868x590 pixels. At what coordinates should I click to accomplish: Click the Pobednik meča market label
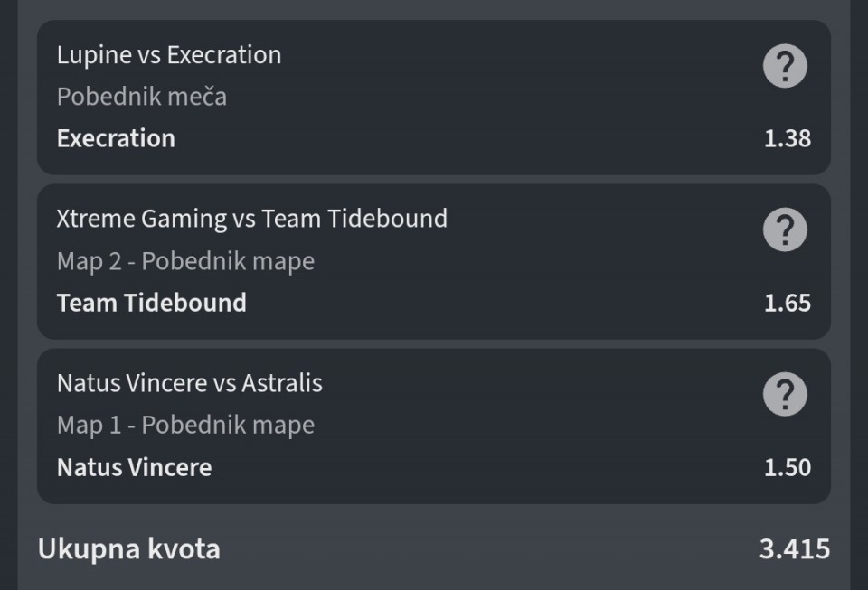[x=142, y=97]
